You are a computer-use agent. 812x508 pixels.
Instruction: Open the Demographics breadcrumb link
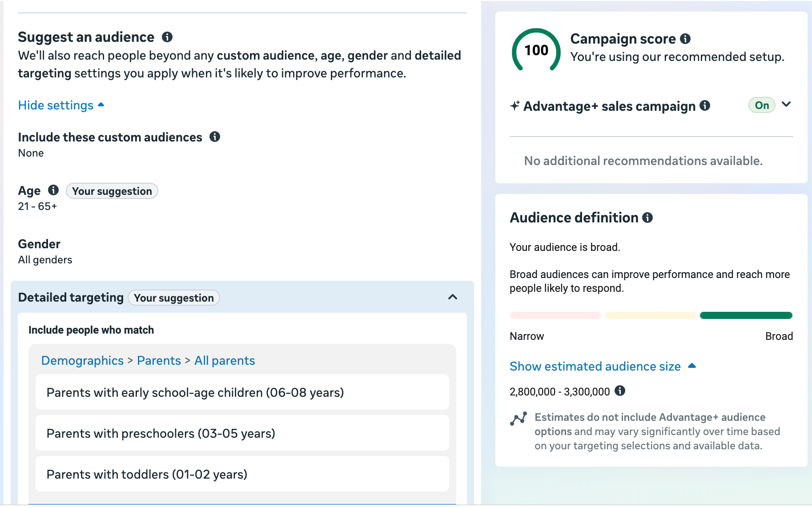point(82,360)
